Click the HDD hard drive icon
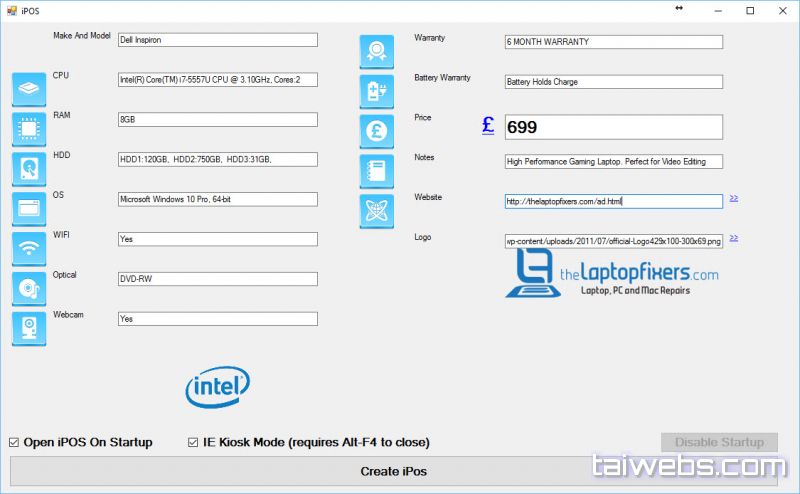800x494 pixels. (x=29, y=169)
